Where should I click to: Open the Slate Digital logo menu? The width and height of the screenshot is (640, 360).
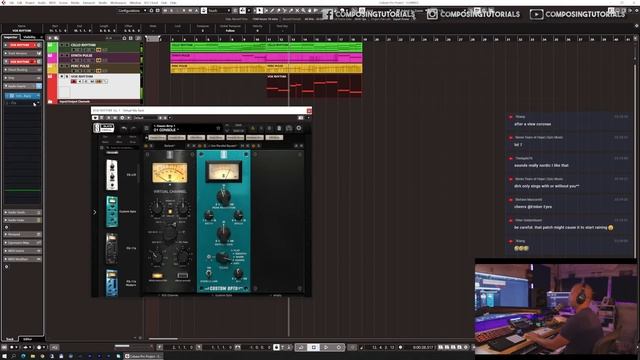[x=104, y=128]
